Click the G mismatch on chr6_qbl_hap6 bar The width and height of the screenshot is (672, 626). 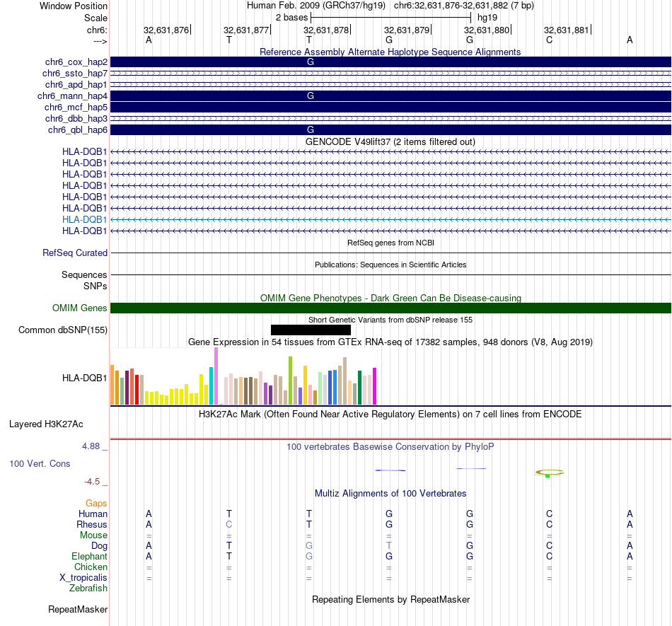click(311, 130)
